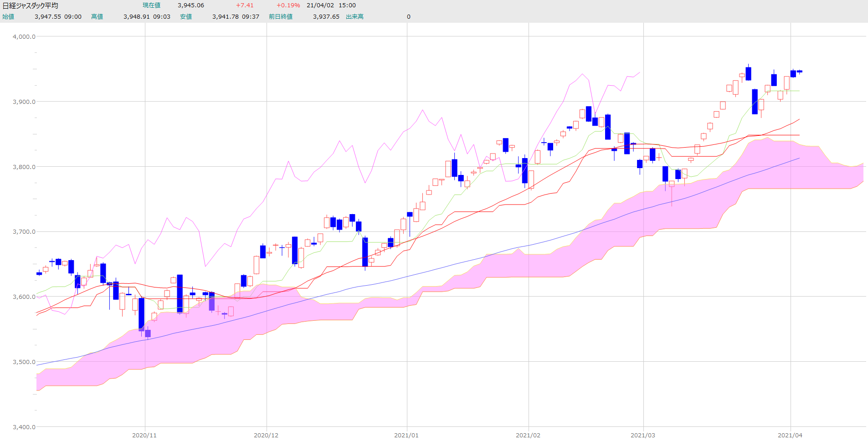The height and width of the screenshot is (441, 868).
Task: Select the previous close 3,937.65
Action: coord(326,17)
